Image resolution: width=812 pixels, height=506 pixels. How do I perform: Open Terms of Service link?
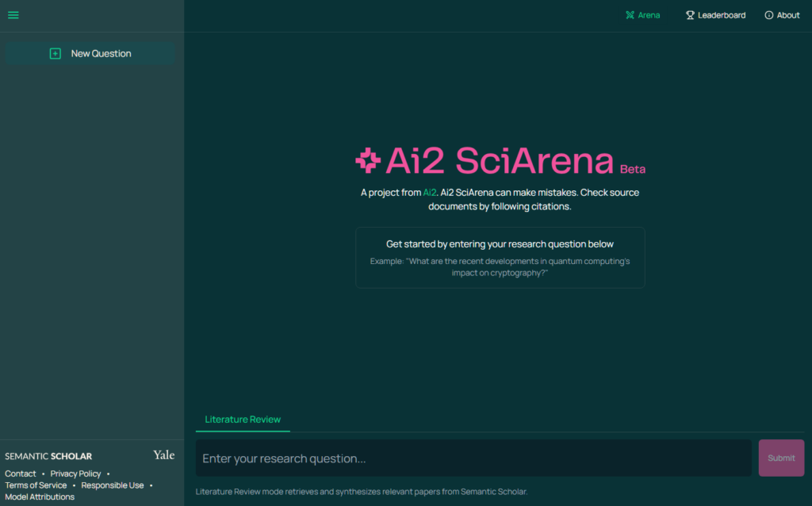click(36, 485)
